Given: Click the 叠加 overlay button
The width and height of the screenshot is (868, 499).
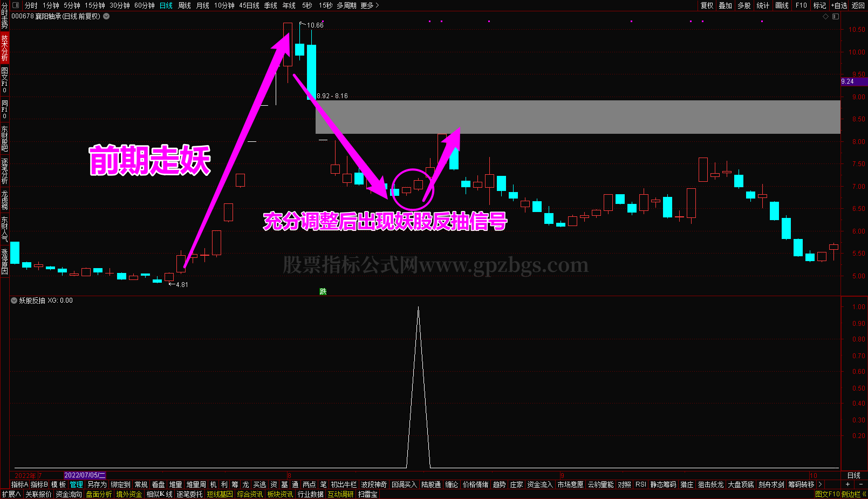Looking at the screenshot, I should tap(726, 5).
